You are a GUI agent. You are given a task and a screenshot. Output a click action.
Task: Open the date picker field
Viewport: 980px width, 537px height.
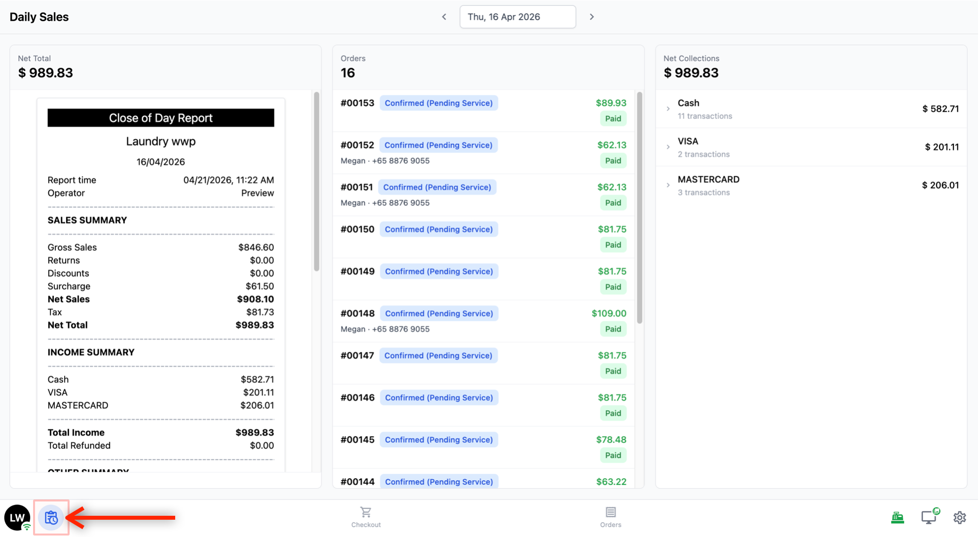coord(517,17)
